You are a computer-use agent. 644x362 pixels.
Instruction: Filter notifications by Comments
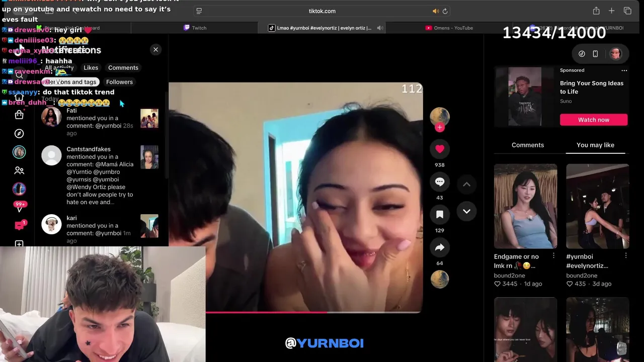(123, 67)
